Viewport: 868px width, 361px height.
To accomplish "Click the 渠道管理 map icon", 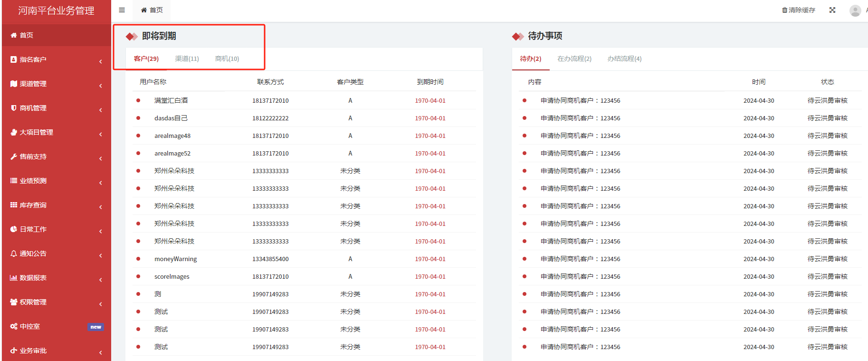I will (14, 84).
